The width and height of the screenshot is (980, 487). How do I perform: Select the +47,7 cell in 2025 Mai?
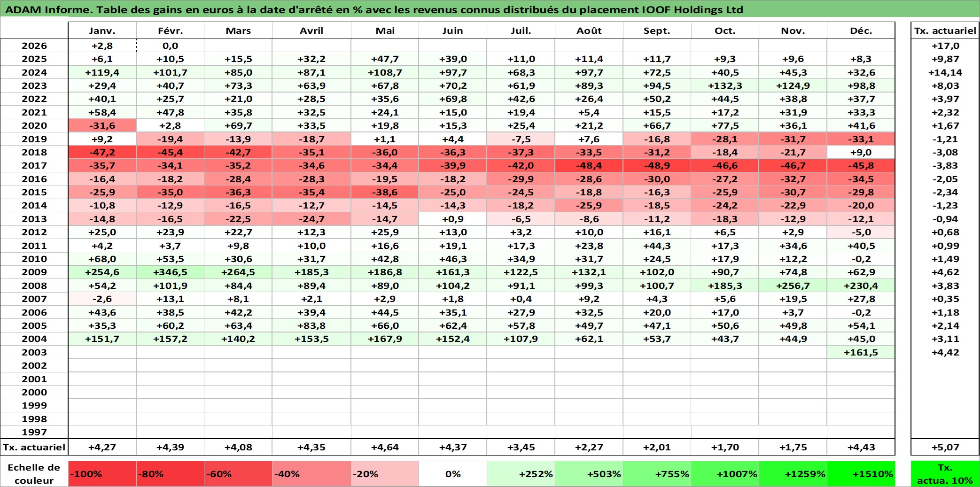(x=385, y=59)
